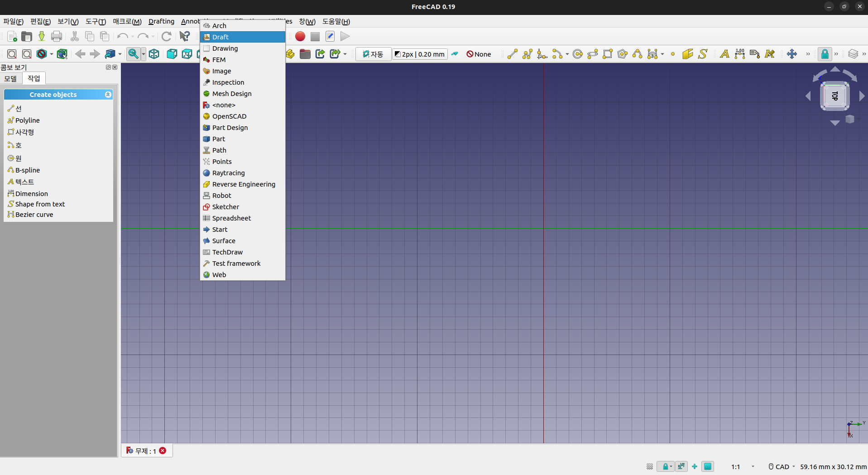Select the Draft Polygon tool icon

click(623, 54)
